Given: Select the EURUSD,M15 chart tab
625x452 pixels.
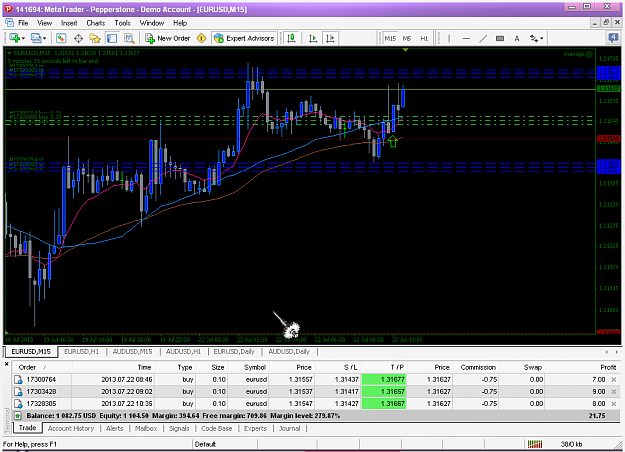Looking at the screenshot, I should [31, 352].
